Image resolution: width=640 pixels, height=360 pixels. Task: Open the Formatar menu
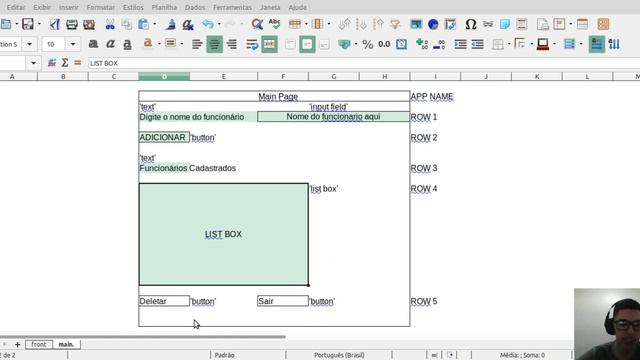tap(100, 7)
